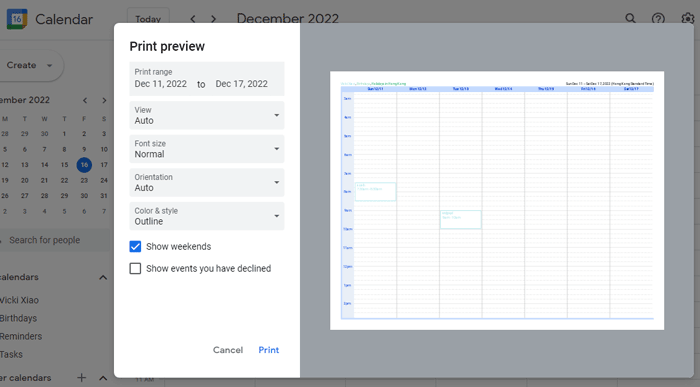Click the Tasks calendar entry
The height and width of the screenshot is (387, 700).
[x=11, y=354]
